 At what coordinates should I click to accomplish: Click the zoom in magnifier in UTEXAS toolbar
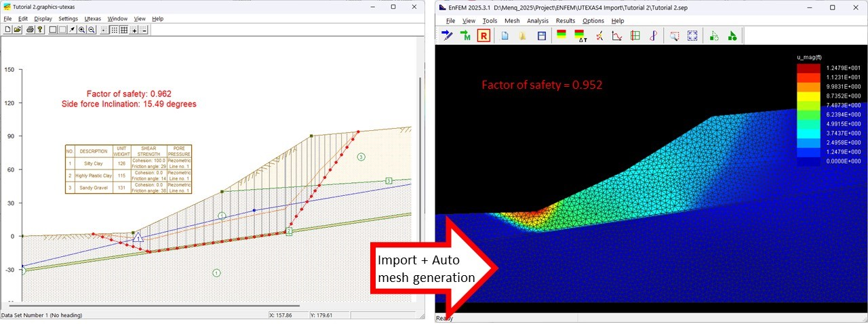point(81,30)
